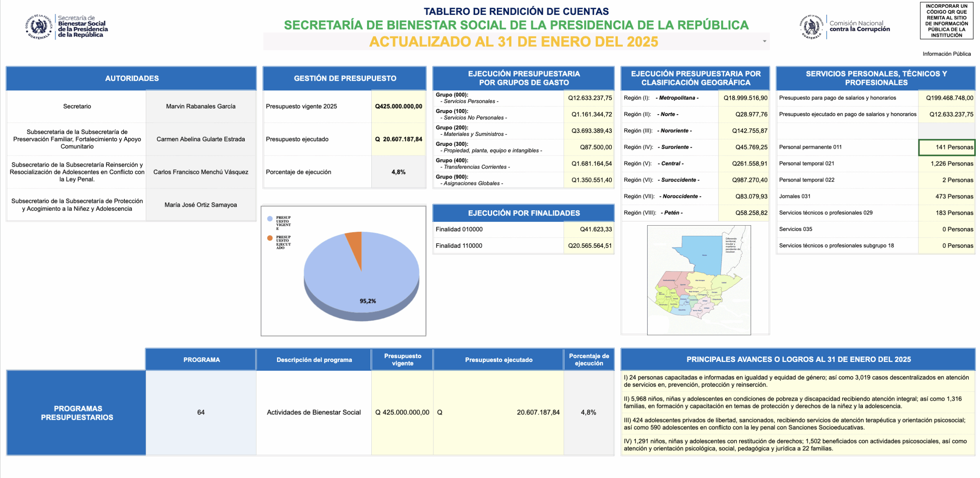Image resolution: width=980 pixels, height=478 pixels.
Task: Select the Grupo (200) amount Q3.693.389,43
Action: tap(589, 131)
